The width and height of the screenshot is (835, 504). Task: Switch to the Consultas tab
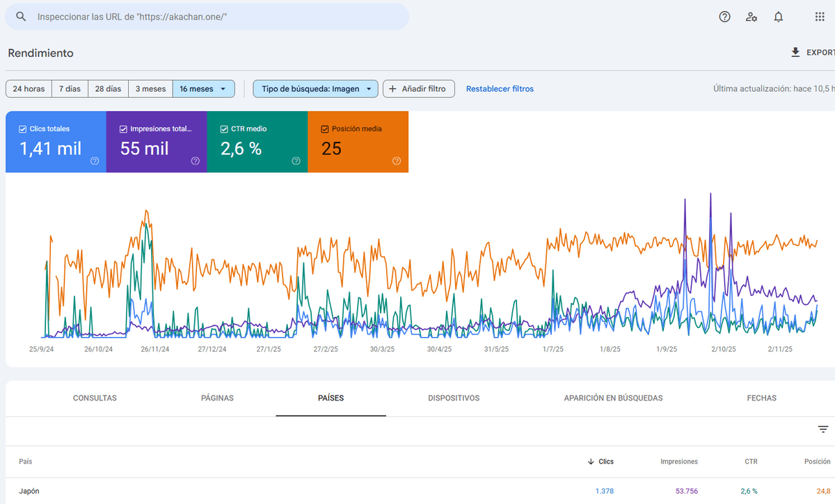click(95, 398)
